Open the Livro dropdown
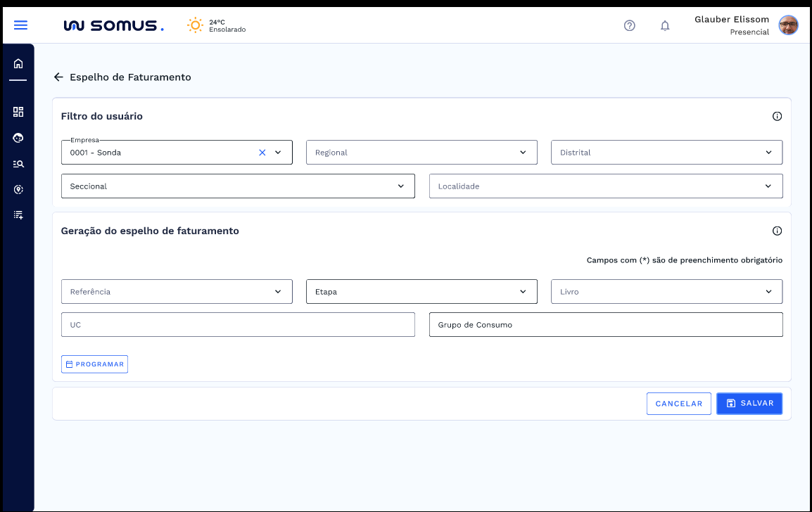 click(768, 292)
